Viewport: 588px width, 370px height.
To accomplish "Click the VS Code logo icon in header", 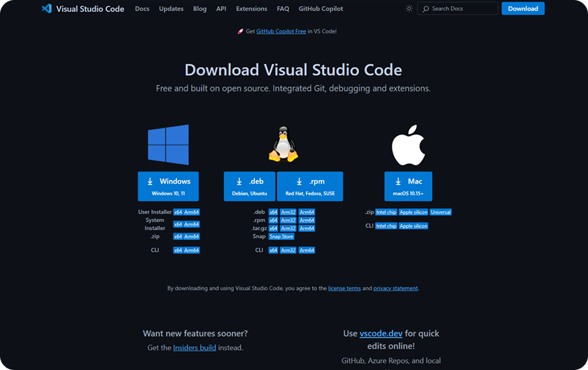I will (46, 9).
